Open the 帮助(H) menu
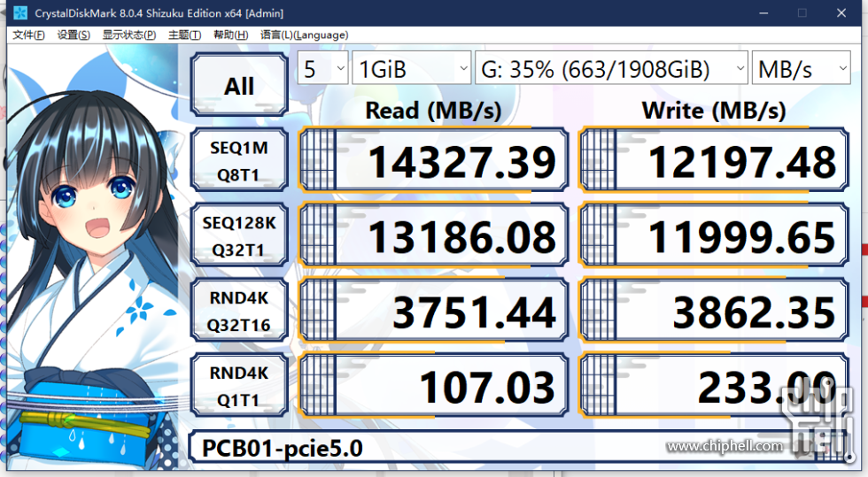The width and height of the screenshot is (868, 477). 230,35
